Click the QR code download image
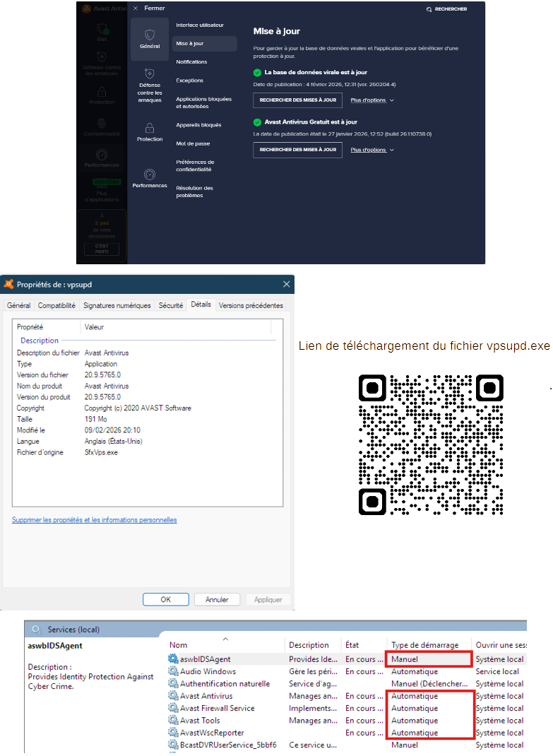 [x=430, y=444]
